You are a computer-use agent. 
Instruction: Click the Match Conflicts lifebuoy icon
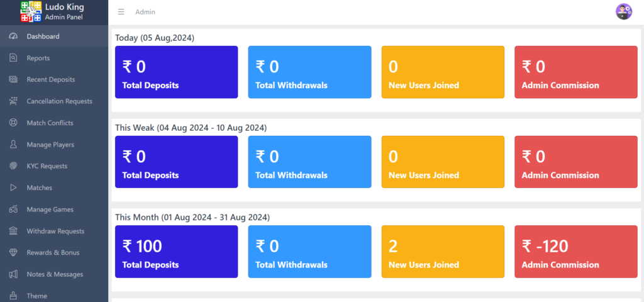[13, 123]
